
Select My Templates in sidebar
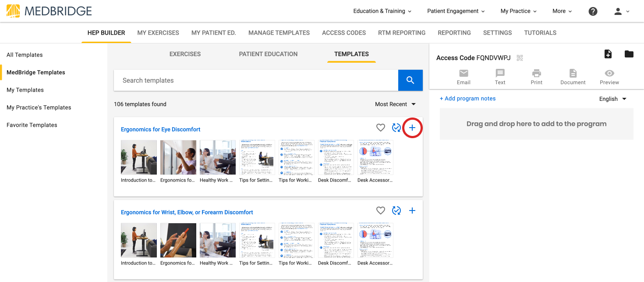click(x=25, y=90)
